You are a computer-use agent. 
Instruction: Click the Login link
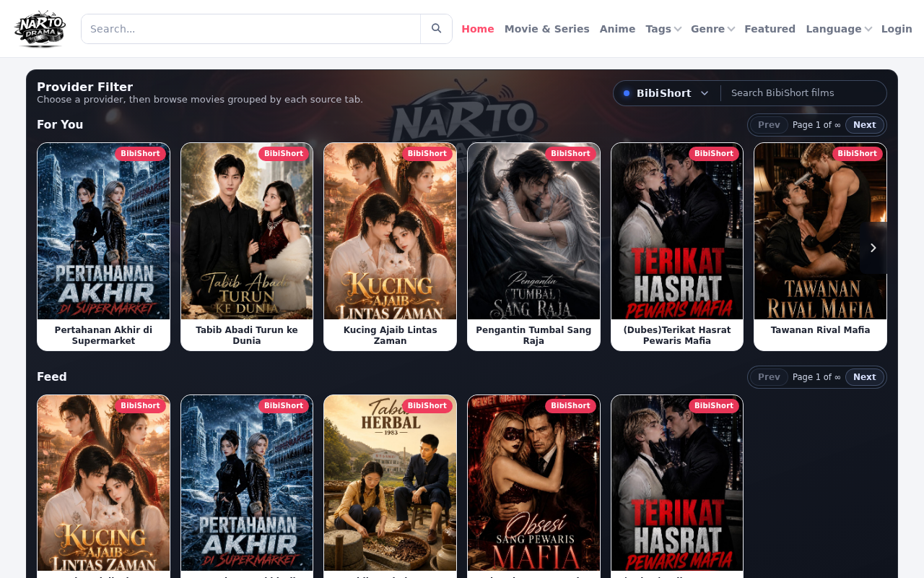pyautogui.click(x=897, y=29)
